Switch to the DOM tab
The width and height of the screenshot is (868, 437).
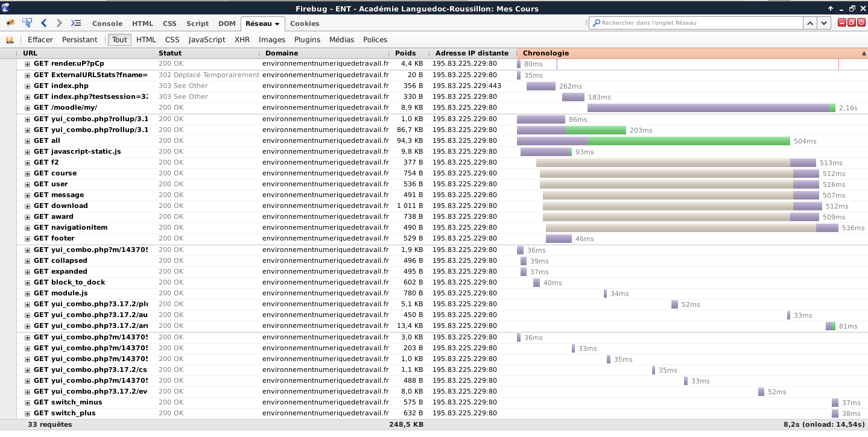coord(227,24)
